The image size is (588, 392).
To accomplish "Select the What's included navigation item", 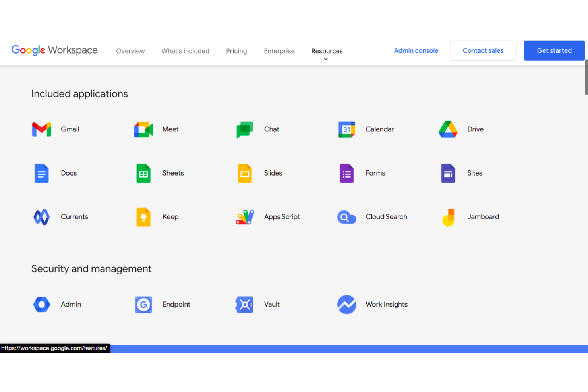I will pos(185,51).
